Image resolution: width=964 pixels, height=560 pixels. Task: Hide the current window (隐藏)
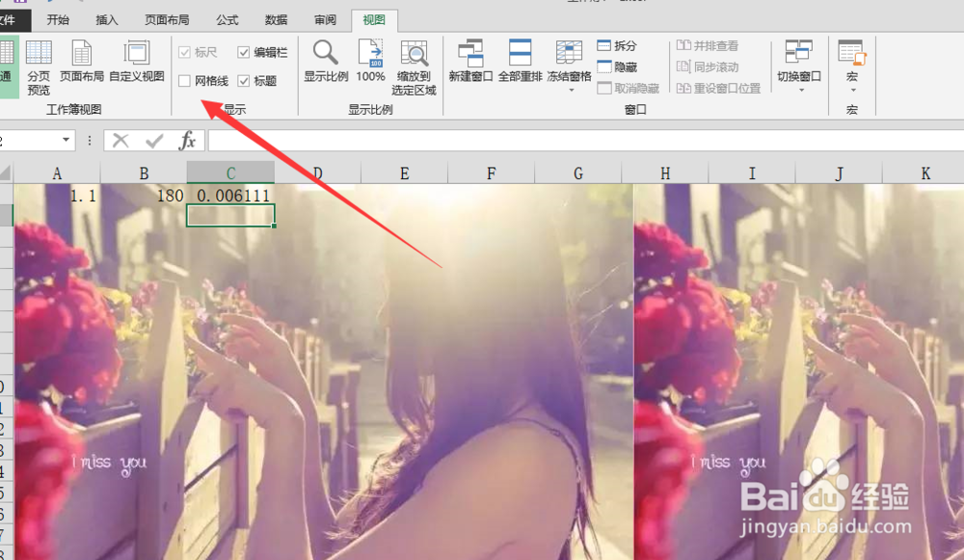point(617,67)
